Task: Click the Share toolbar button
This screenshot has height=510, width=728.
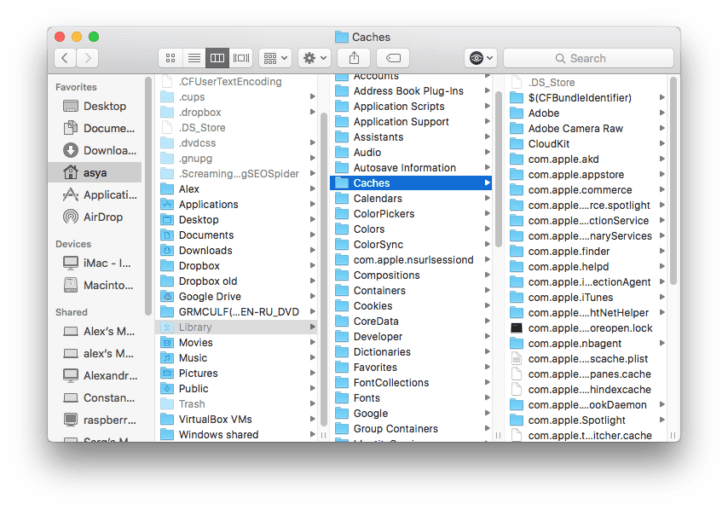Action: coord(354,58)
